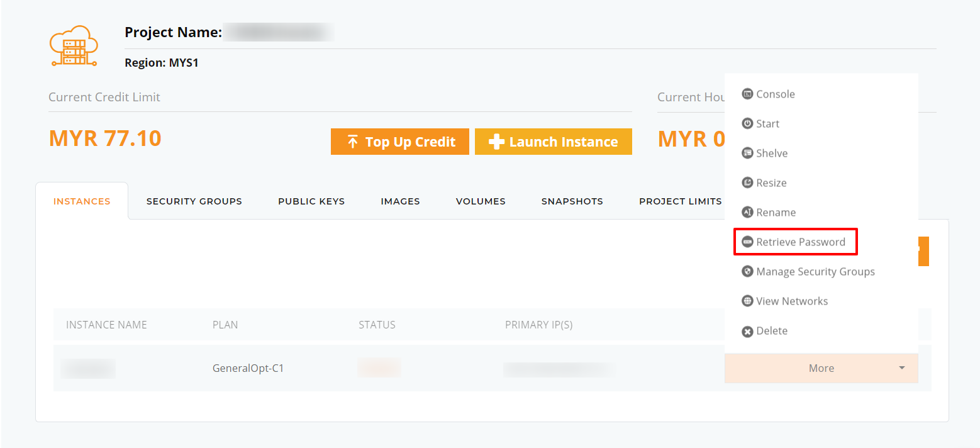Viewport: 980px width, 448px height.
Task: Open the Project Limits tab
Action: 681,201
